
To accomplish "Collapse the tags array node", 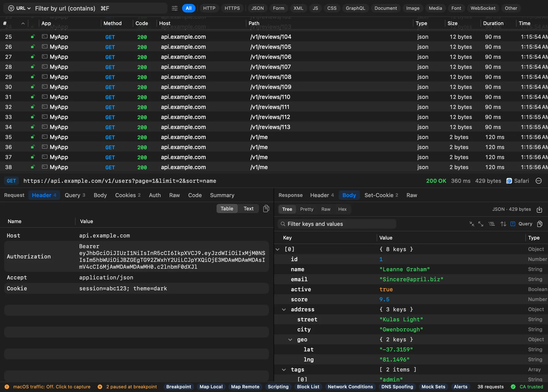I will click(x=284, y=370).
